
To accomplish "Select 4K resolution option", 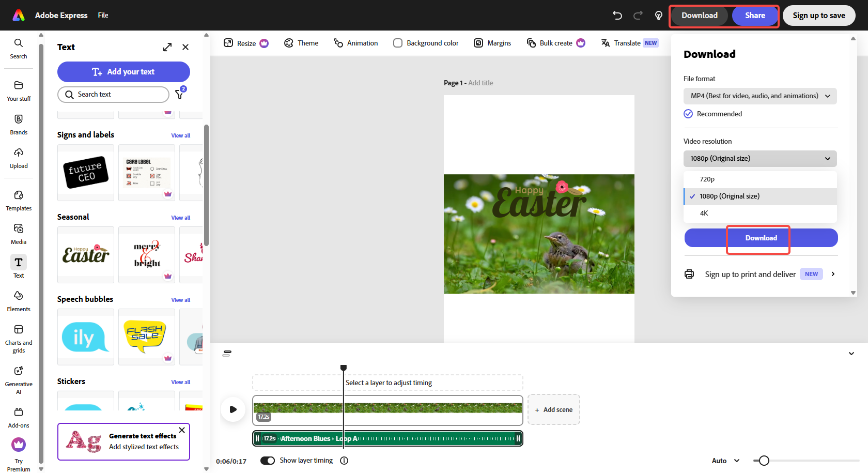I will [760, 213].
